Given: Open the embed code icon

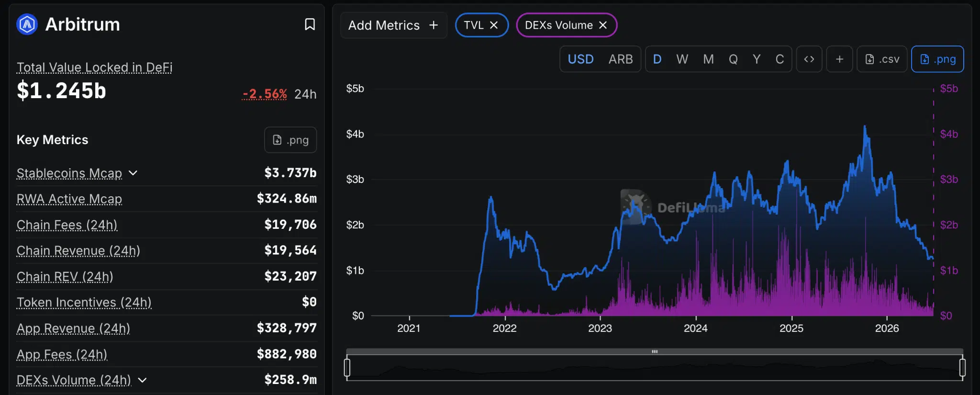Looking at the screenshot, I should (809, 59).
